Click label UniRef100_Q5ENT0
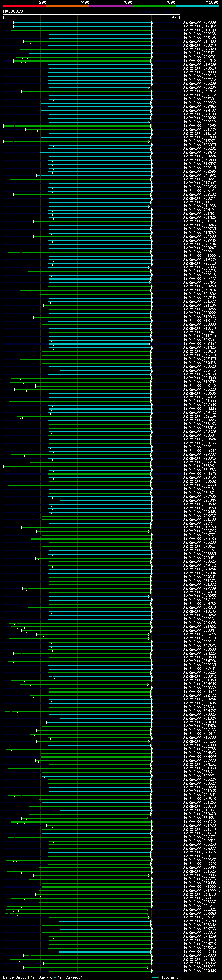Image resolution: width=222 pixels, height=980 pixels. point(199,60)
